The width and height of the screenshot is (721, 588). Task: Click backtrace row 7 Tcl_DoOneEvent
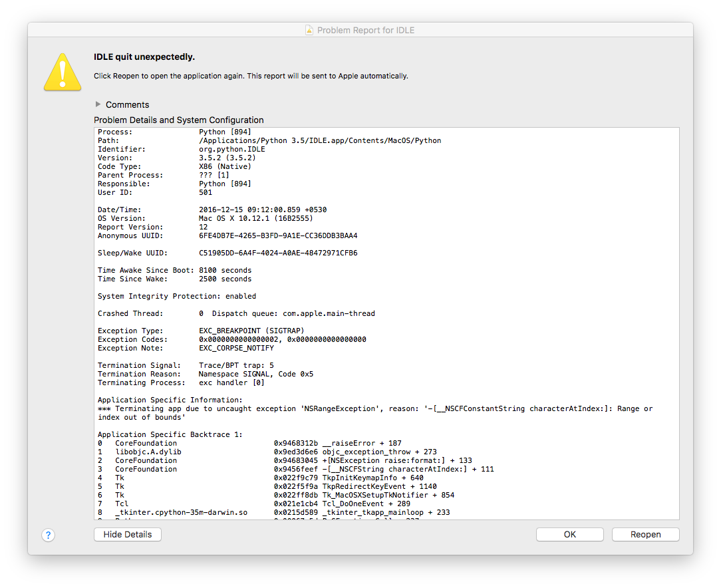[x=254, y=504]
